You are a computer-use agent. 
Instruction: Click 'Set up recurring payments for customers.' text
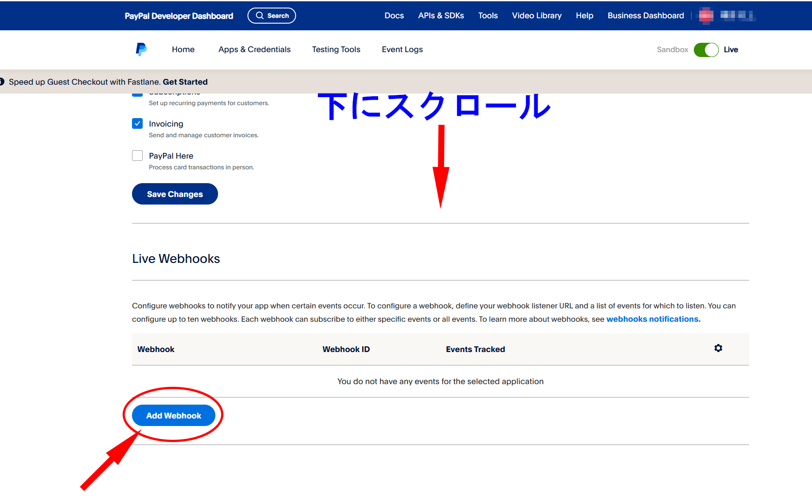(x=209, y=103)
